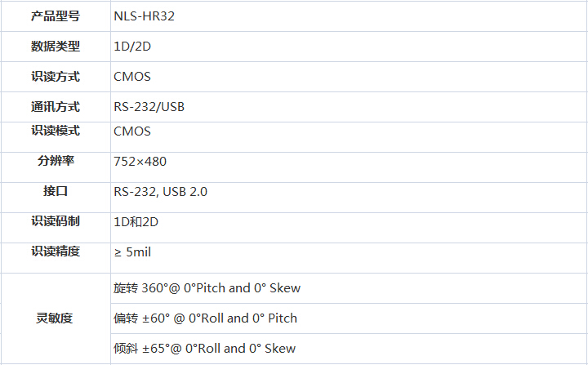The image size is (588, 365).
Task: Click the 接口 label cell
Action: [x=56, y=191]
